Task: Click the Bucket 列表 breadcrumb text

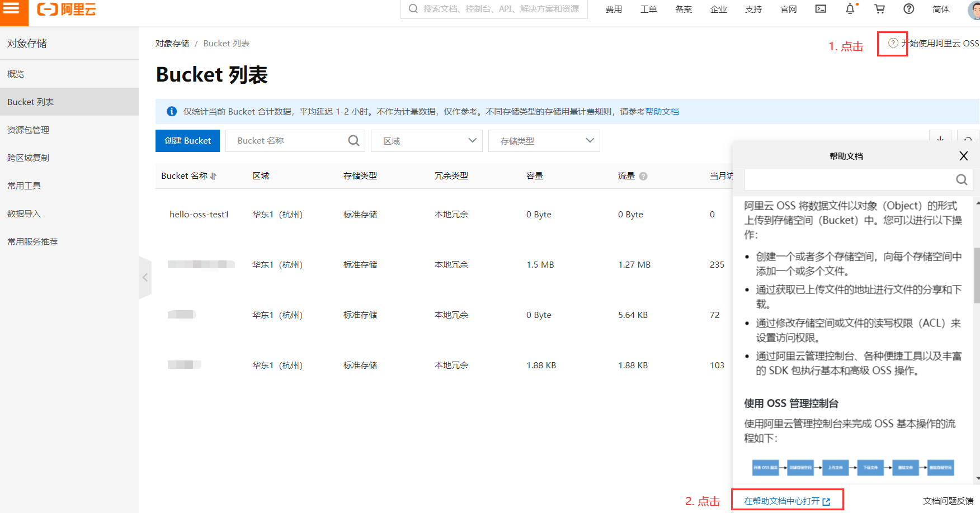Action: [x=227, y=43]
